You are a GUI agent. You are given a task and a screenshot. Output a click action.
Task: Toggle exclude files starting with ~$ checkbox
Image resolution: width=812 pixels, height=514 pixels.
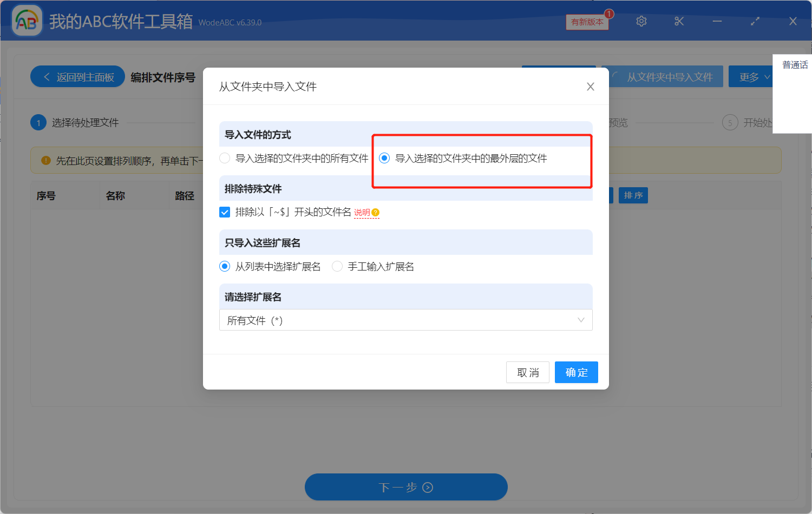(225, 212)
